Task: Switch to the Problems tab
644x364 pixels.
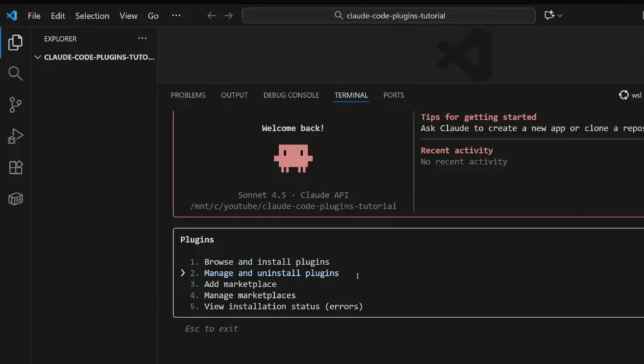Action: tap(187, 95)
